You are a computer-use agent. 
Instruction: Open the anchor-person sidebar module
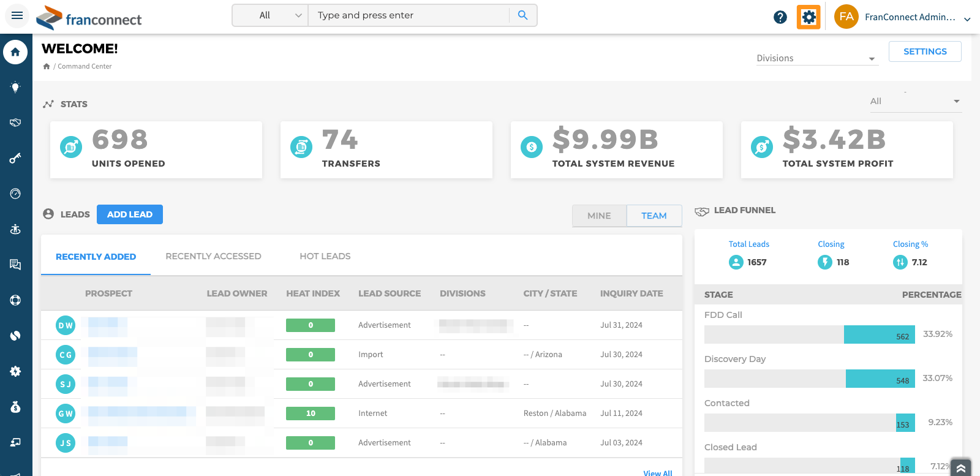click(15, 229)
